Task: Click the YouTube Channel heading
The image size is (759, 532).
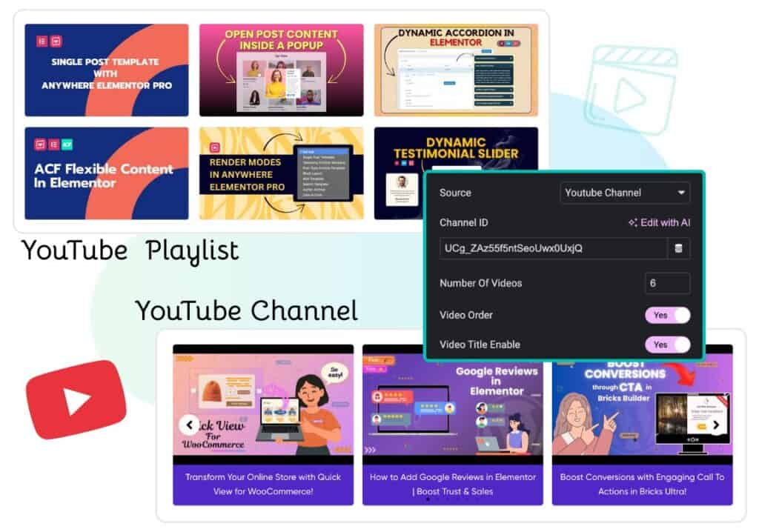Action: [x=246, y=310]
